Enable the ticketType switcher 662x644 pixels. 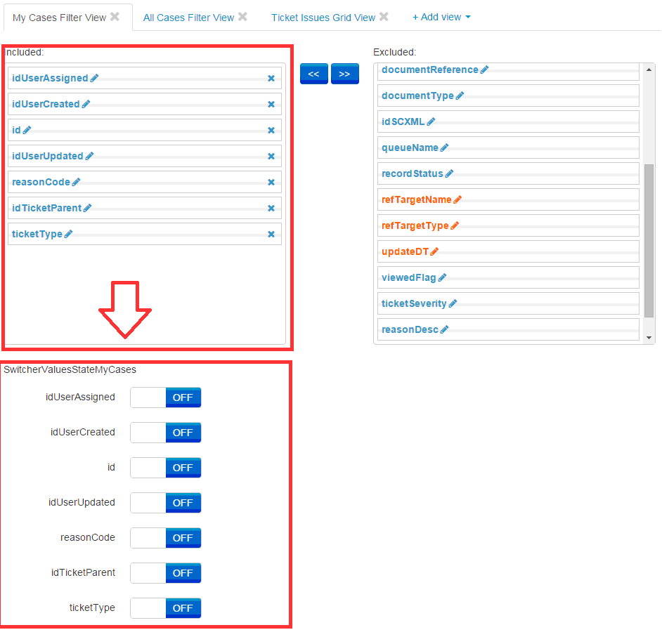[x=166, y=608]
